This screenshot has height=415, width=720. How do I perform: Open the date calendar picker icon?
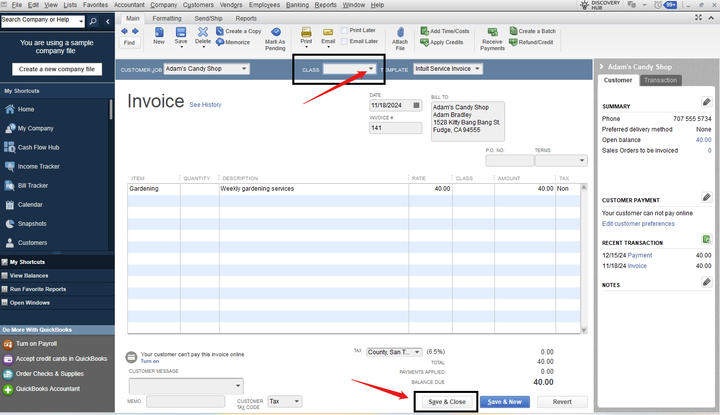click(416, 105)
